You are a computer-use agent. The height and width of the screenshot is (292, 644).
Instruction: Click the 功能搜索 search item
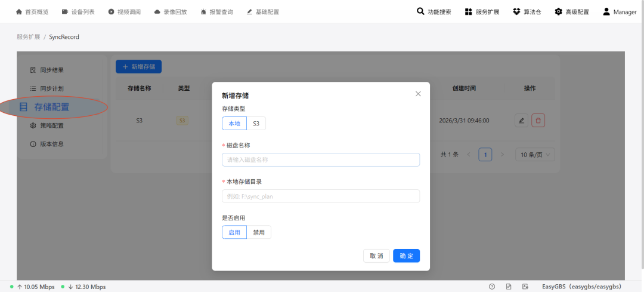tap(434, 11)
